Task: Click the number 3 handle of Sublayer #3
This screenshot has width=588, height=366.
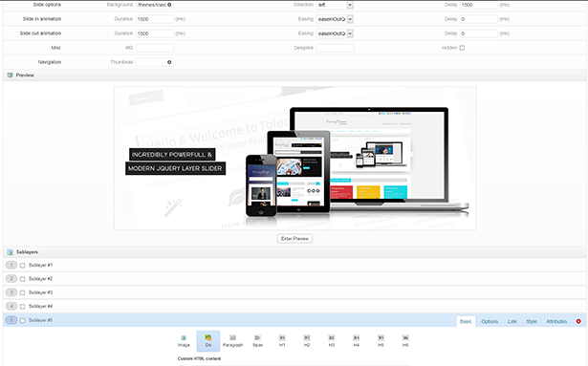Action: click(x=11, y=292)
